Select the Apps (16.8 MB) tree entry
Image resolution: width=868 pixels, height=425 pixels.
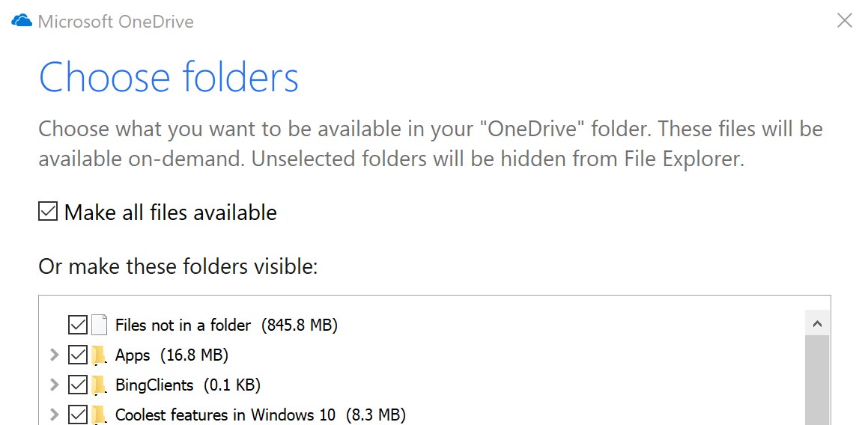[x=172, y=355]
